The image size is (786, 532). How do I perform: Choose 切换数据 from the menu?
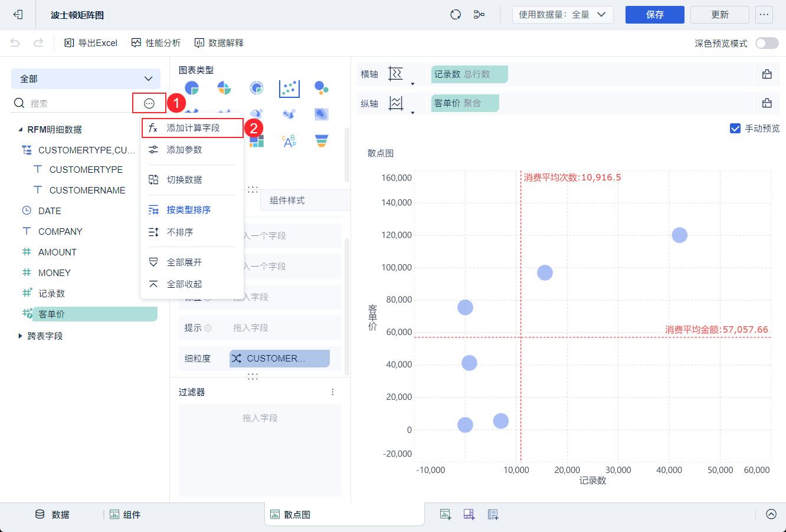click(x=192, y=180)
